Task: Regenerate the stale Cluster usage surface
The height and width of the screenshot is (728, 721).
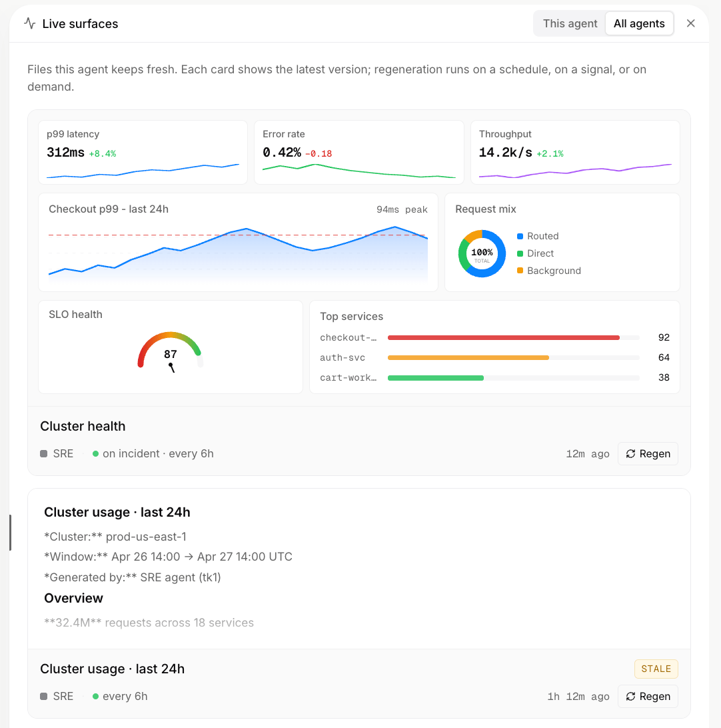Action: tap(648, 697)
